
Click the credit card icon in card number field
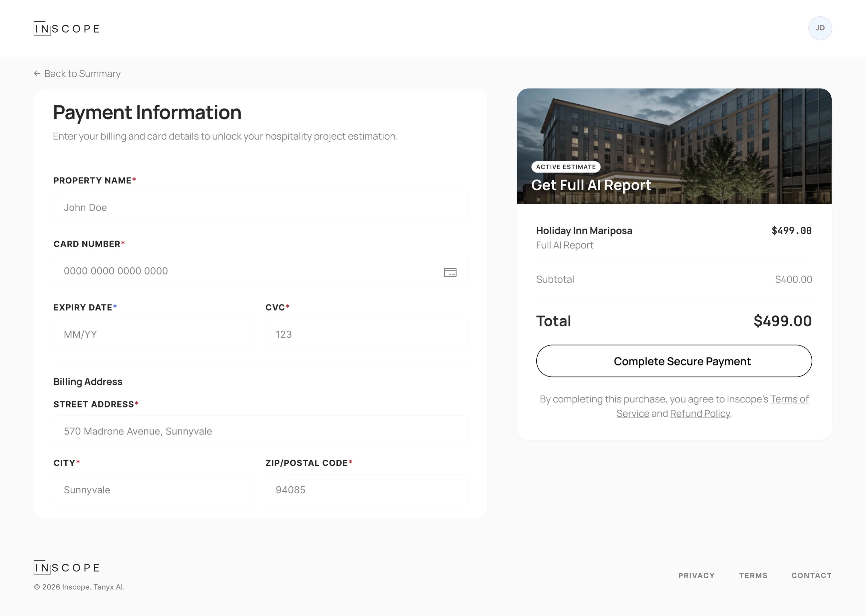click(450, 272)
